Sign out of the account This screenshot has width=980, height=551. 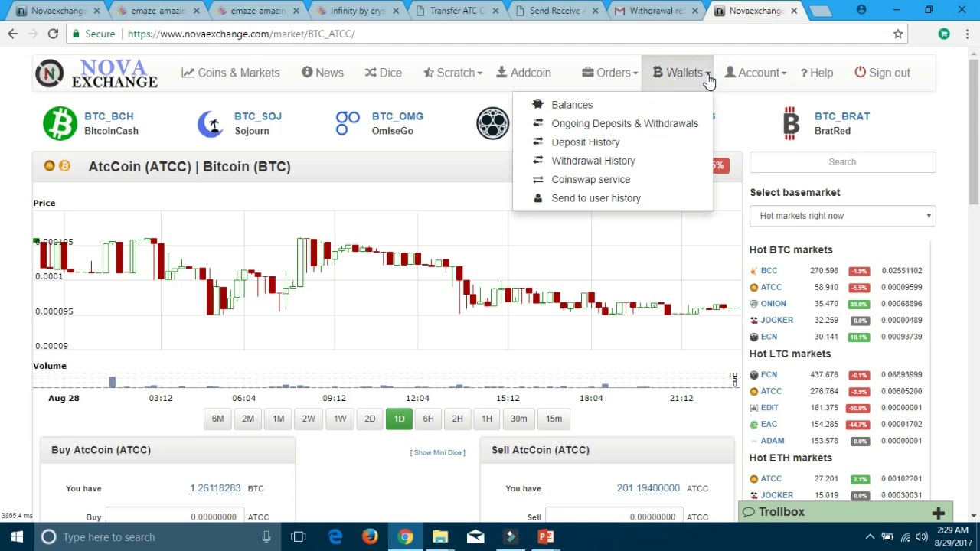click(x=882, y=73)
